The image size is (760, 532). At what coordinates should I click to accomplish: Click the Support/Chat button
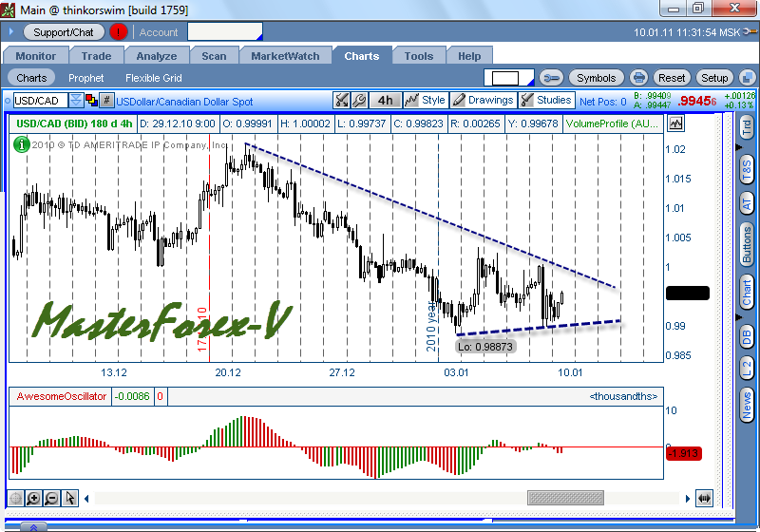coord(64,32)
